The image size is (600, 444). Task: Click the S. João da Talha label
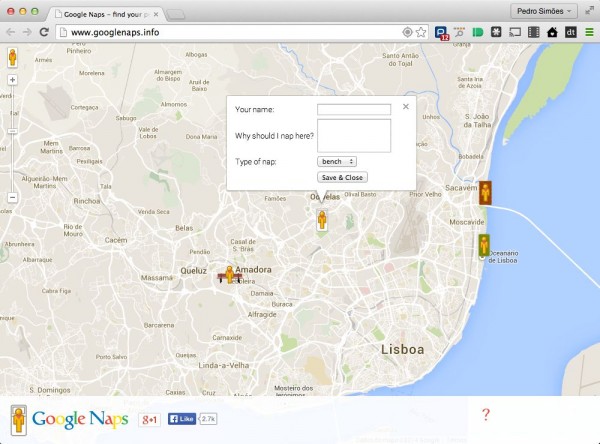(477, 121)
